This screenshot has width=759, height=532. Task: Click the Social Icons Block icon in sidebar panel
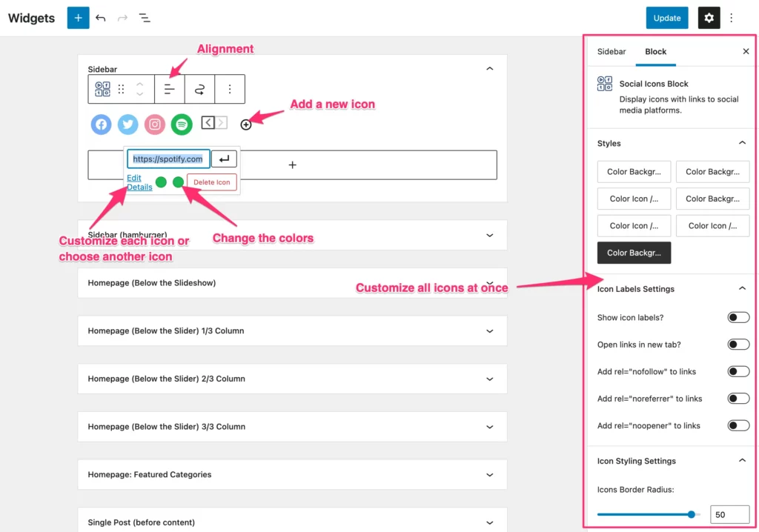click(605, 83)
